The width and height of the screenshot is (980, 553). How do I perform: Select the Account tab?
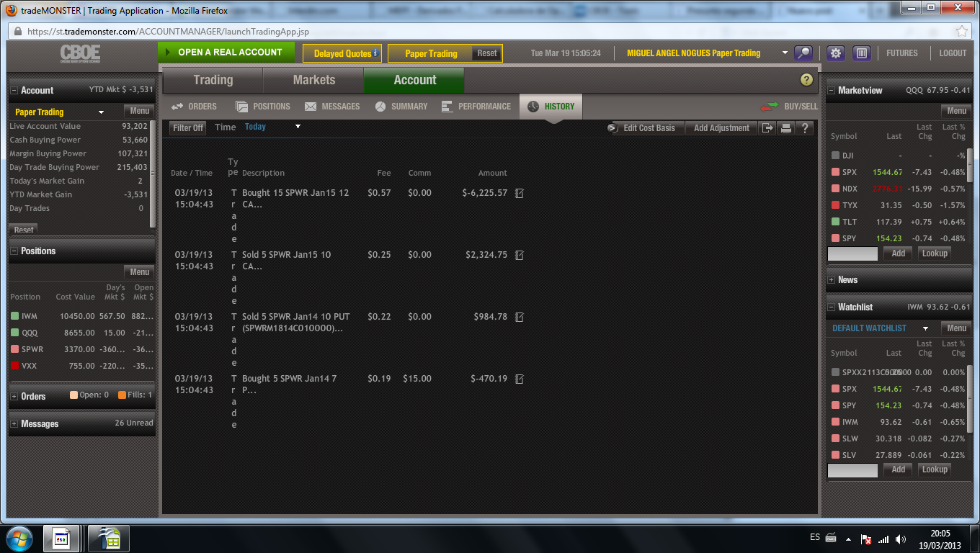414,80
